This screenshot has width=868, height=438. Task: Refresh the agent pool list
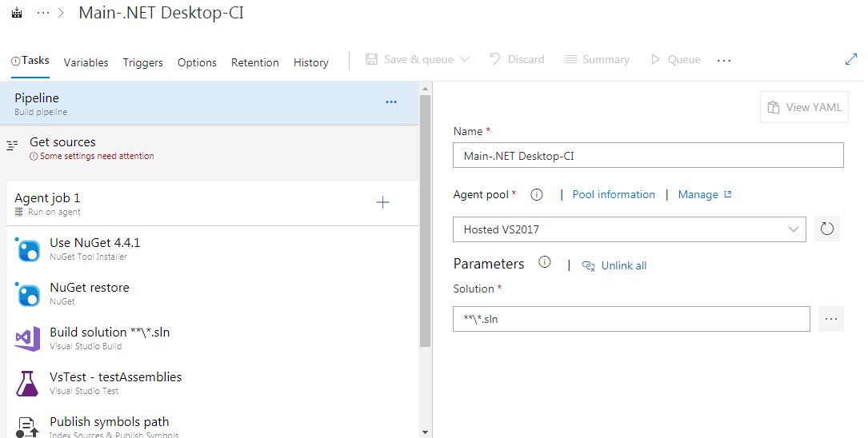click(x=827, y=229)
